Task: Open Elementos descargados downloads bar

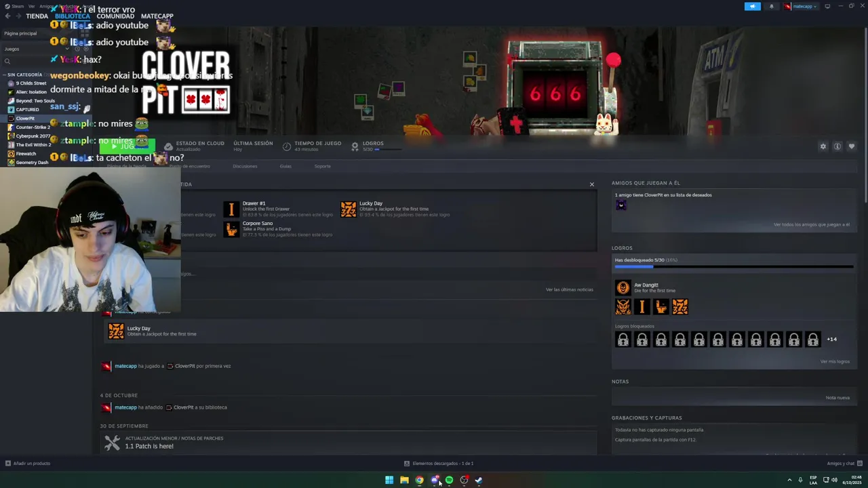Action: click(439, 464)
